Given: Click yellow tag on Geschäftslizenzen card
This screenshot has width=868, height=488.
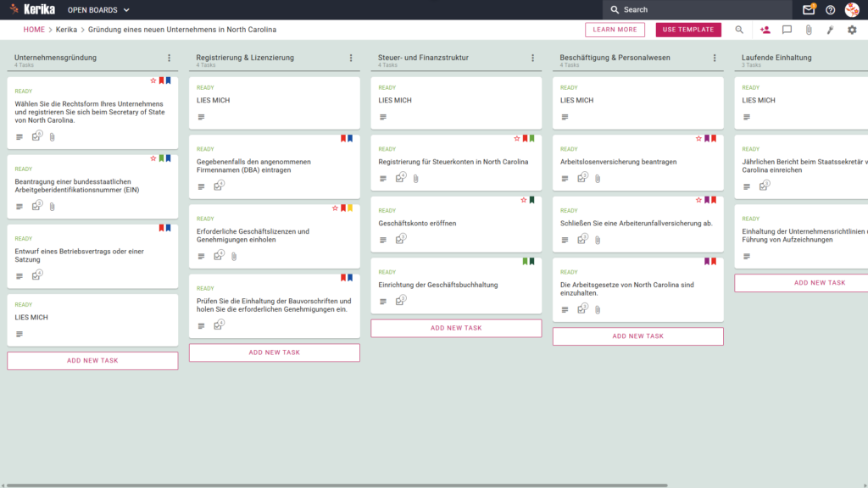Looking at the screenshot, I should [x=350, y=208].
